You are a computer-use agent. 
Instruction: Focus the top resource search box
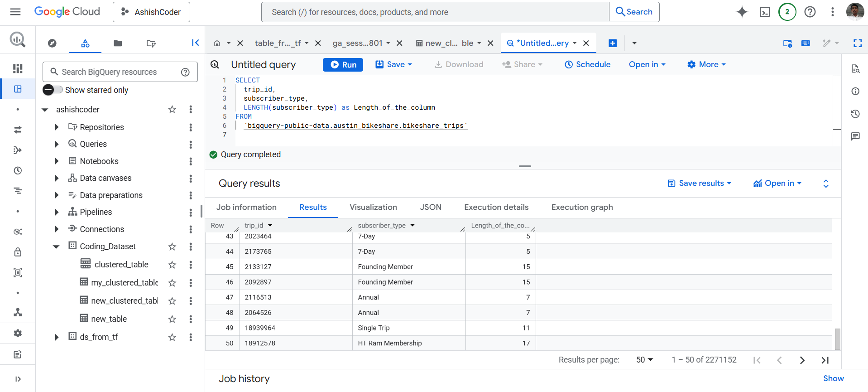tap(435, 12)
